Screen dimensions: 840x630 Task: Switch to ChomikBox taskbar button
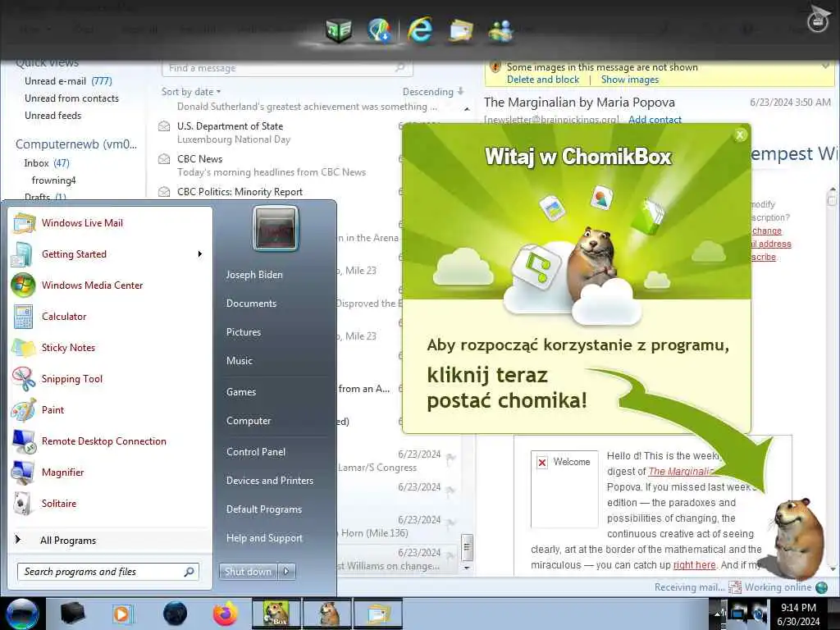pyautogui.click(x=276, y=614)
